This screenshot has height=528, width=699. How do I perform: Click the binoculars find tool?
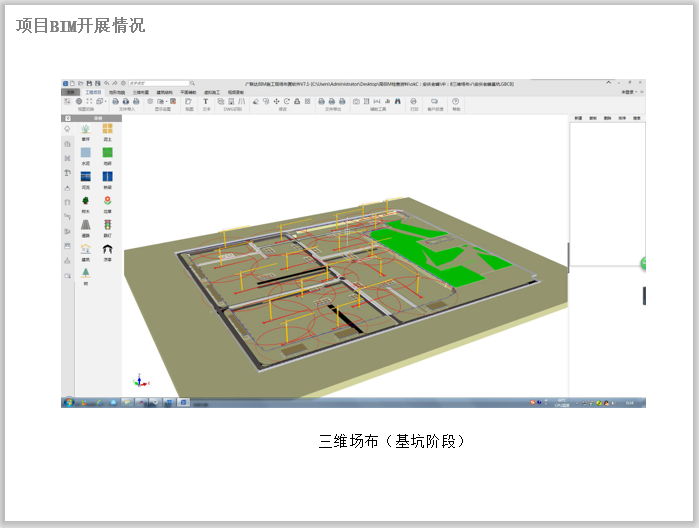(x=397, y=101)
